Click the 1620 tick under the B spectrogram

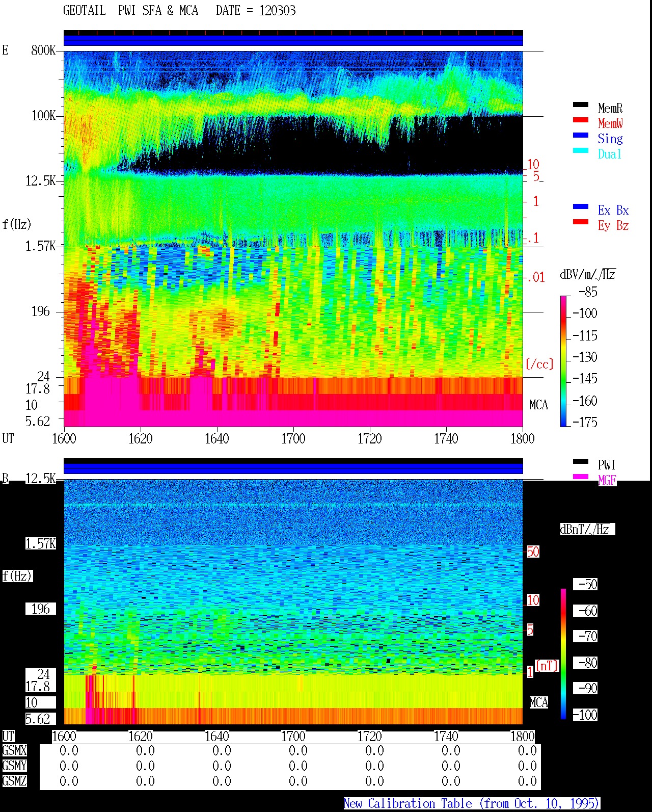pyautogui.click(x=141, y=736)
